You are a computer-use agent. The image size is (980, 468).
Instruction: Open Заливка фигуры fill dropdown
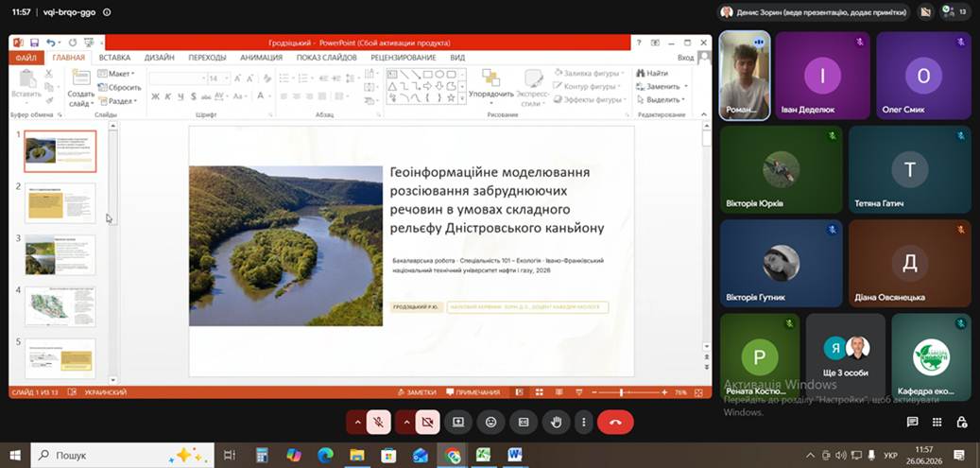coord(588,73)
